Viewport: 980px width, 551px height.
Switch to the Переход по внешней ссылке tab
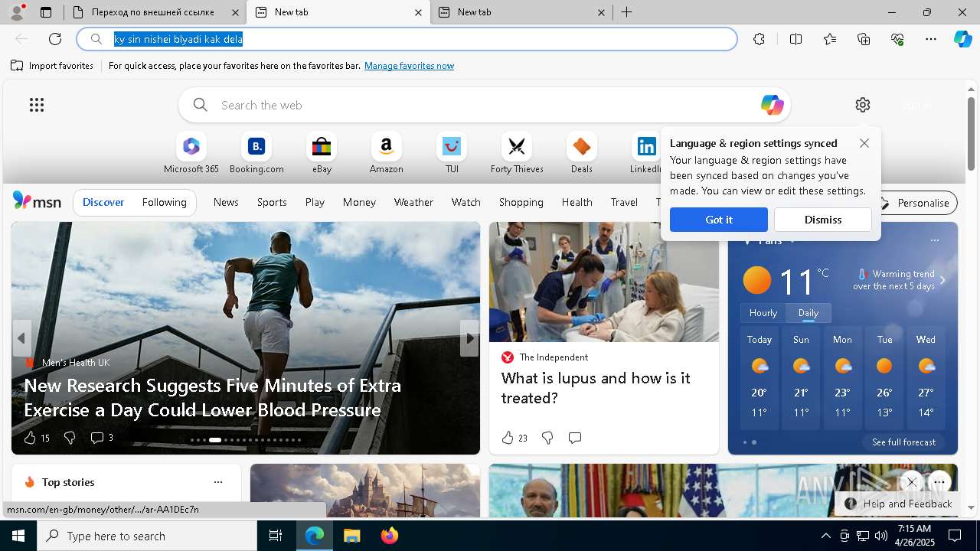click(154, 12)
